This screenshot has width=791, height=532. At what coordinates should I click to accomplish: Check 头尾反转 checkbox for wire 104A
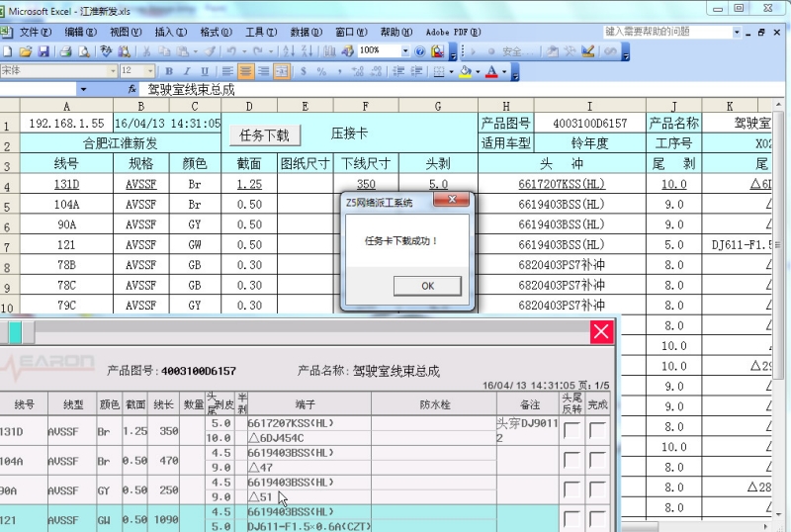pyautogui.click(x=571, y=460)
